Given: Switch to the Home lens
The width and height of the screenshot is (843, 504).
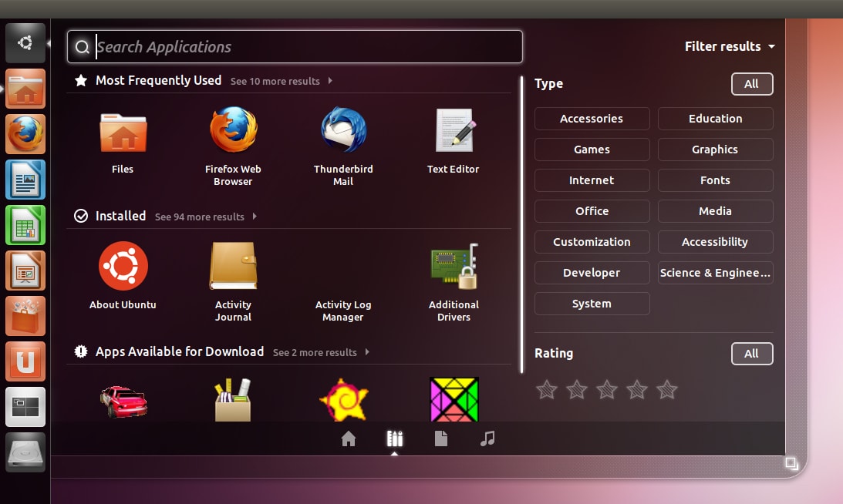Looking at the screenshot, I should pyautogui.click(x=349, y=439).
